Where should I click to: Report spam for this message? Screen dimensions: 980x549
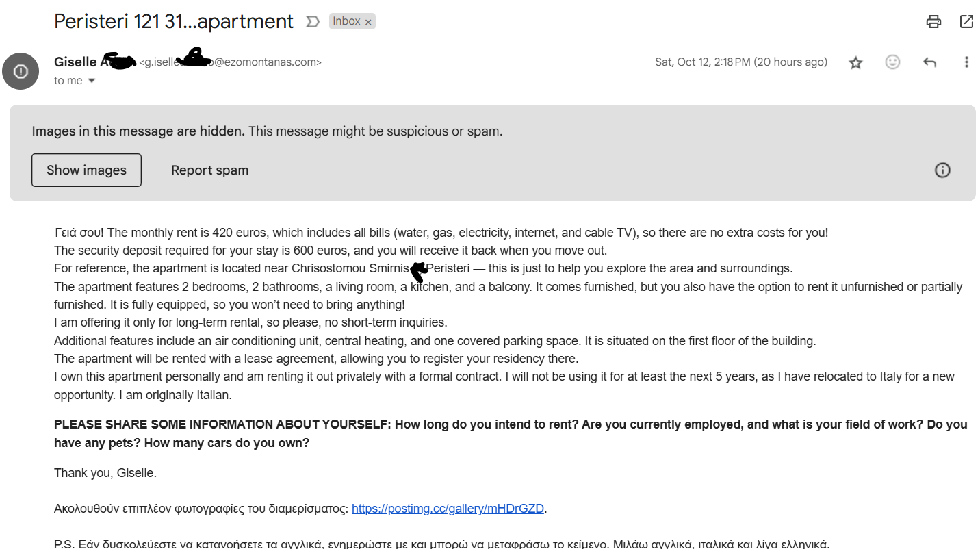(209, 170)
